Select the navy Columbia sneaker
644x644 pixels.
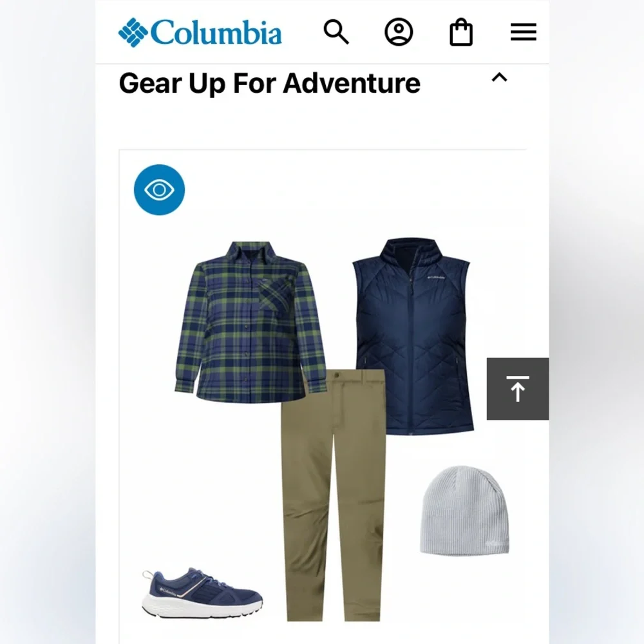point(202,592)
